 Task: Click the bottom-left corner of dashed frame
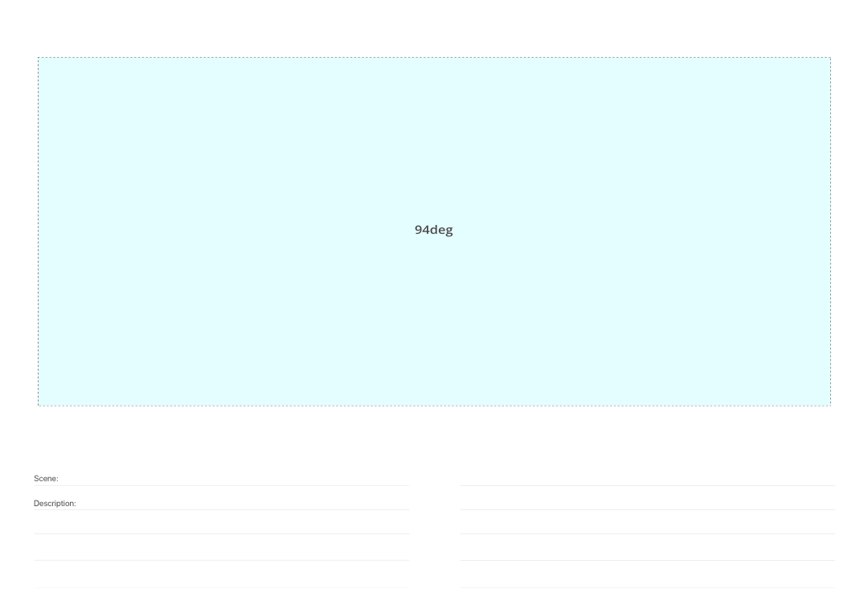click(38, 406)
